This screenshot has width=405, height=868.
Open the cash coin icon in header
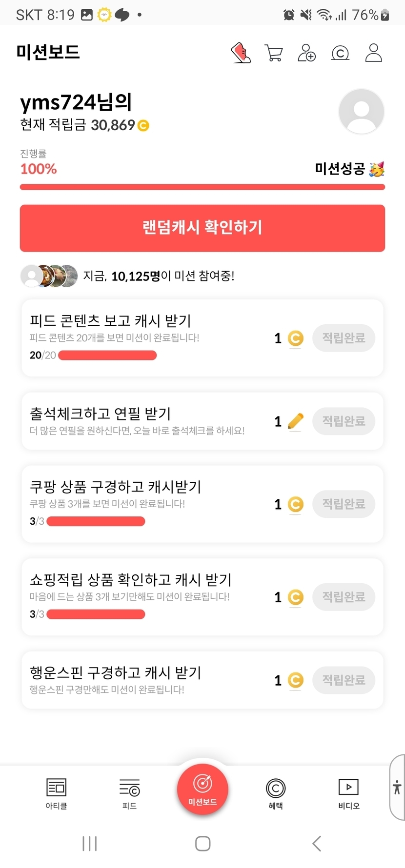(340, 53)
